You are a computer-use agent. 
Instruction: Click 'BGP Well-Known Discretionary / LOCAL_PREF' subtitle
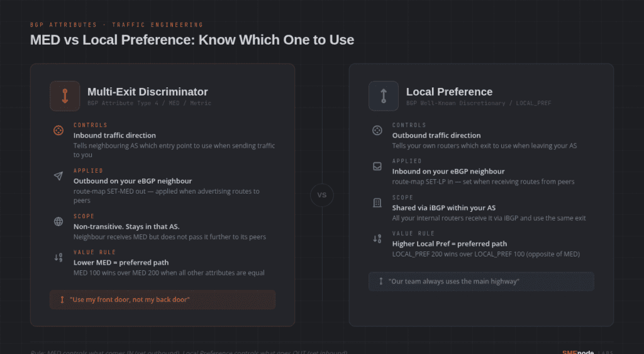pos(479,103)
